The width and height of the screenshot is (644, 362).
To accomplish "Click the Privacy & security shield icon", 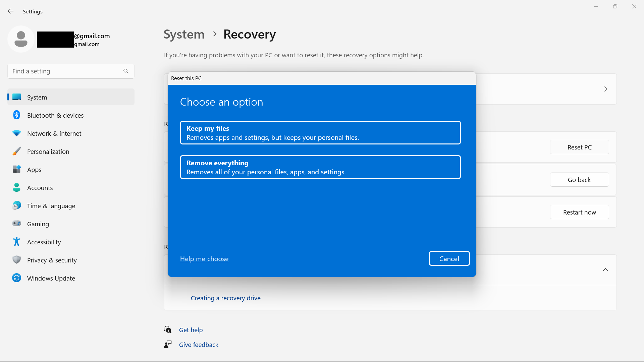I will [16, 260].
